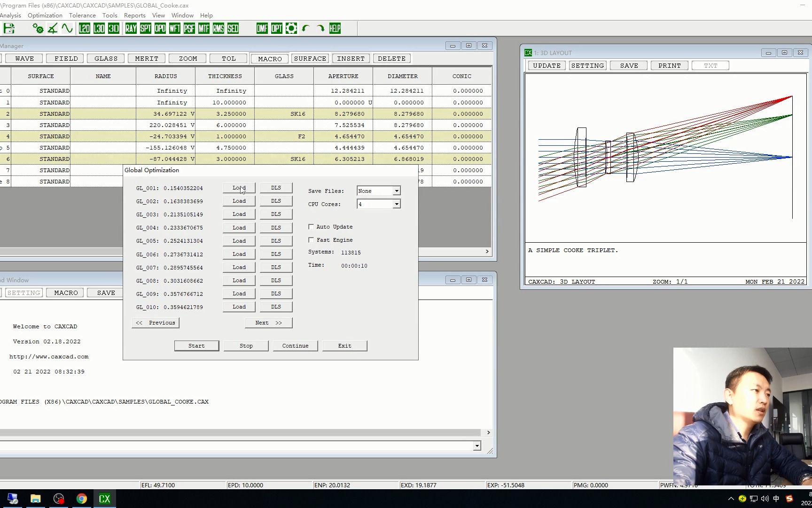The height and width of the screenshot is (508, 812).
Task: Click the HELP toolbar icon
Action: [335, 28]
